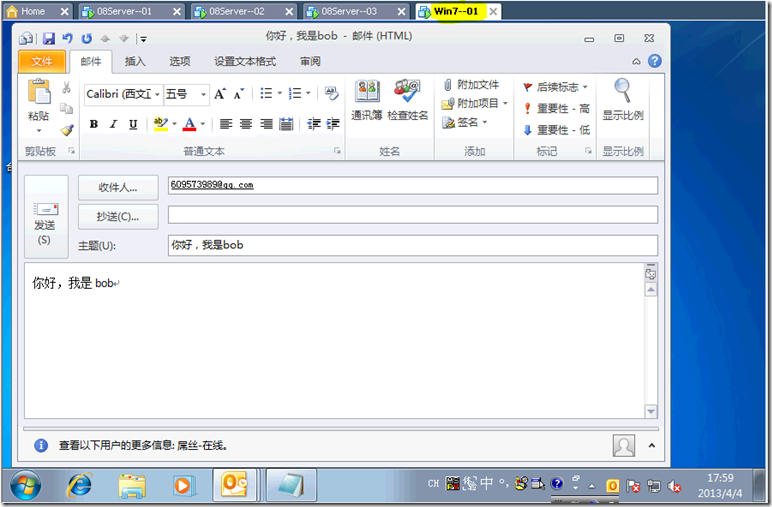Go to previous item with up arrow

(105, 38)
